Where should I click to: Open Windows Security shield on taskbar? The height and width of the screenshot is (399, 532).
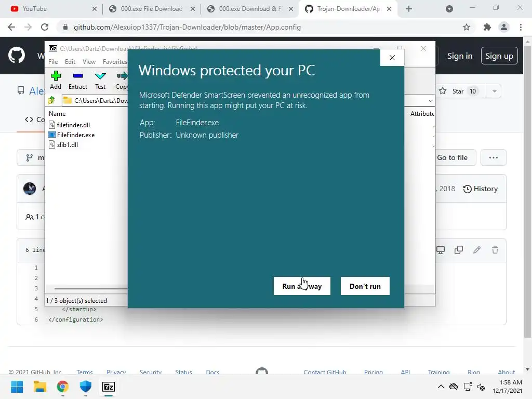pos(86,387)
